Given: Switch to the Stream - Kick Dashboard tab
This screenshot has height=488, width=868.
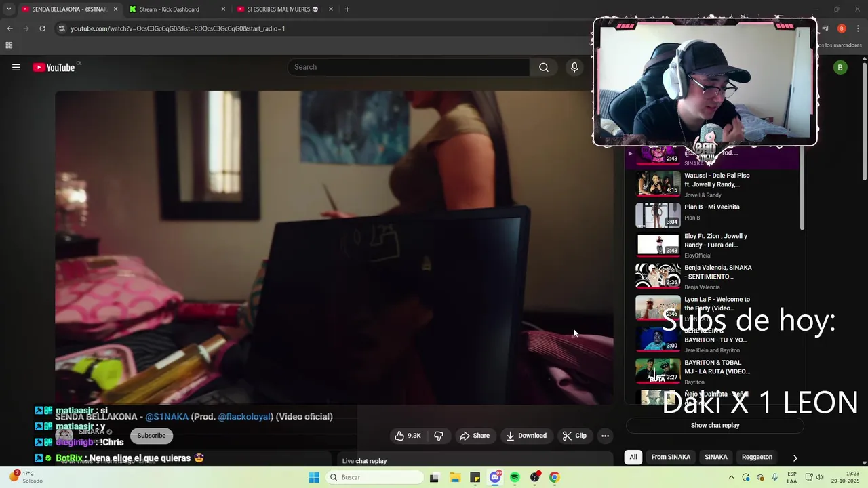Looking at the screenshot, I should [x=175, y=9].
